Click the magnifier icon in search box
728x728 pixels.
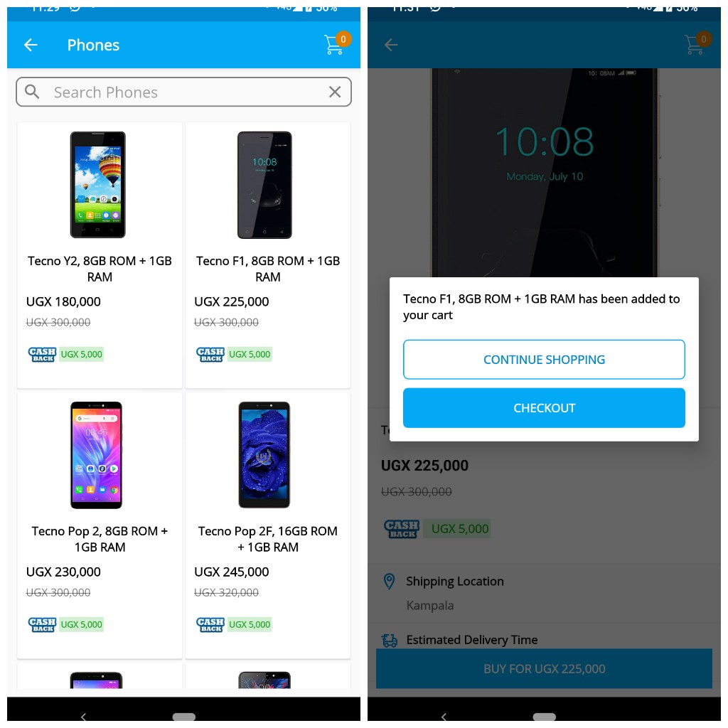coord(32,92)
